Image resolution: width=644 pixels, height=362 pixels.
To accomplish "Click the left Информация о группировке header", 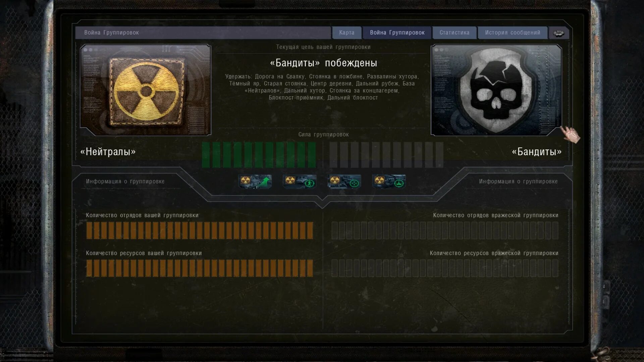I will (x=125, y=181).
